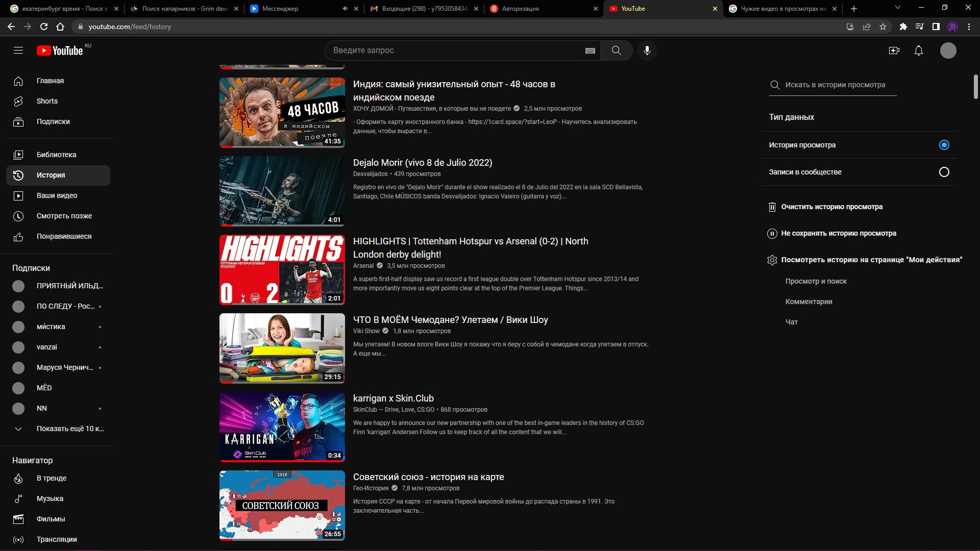Open Советский союз - история на карте title

coord(428,477)
